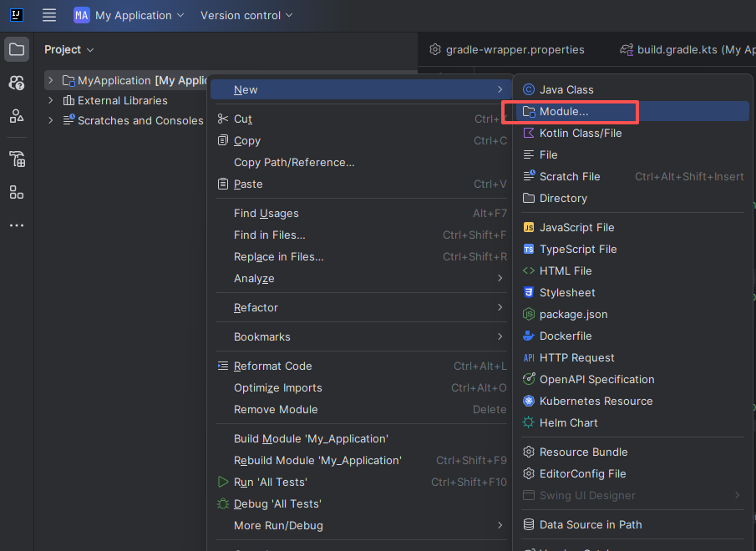Expand Scratches and Consoles node
This screenshot has width=756, height=551.
(51, 120)
